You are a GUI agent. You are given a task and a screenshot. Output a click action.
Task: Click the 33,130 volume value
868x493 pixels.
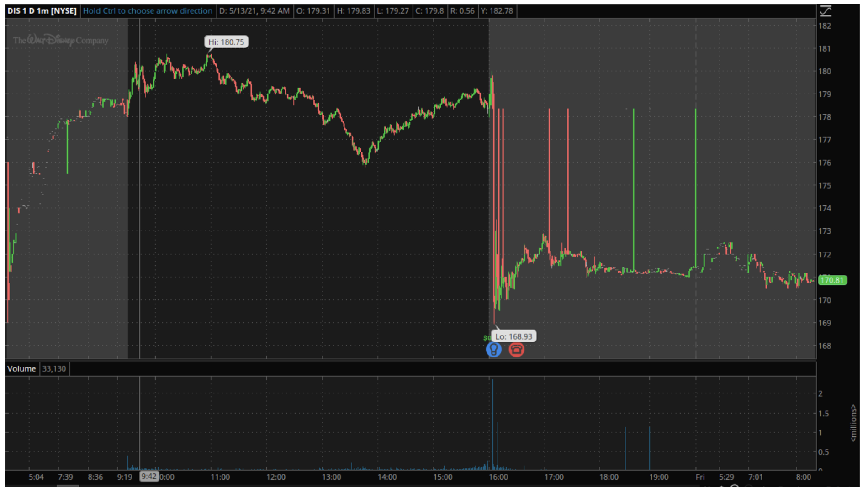[54, 369]
